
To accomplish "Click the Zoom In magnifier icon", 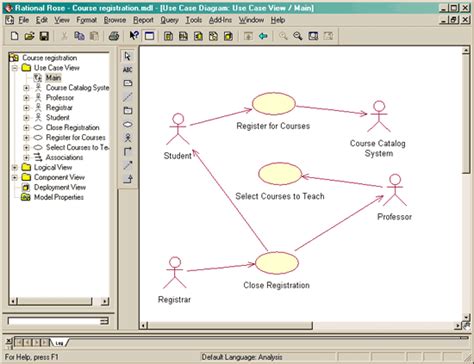I will 283,36.
